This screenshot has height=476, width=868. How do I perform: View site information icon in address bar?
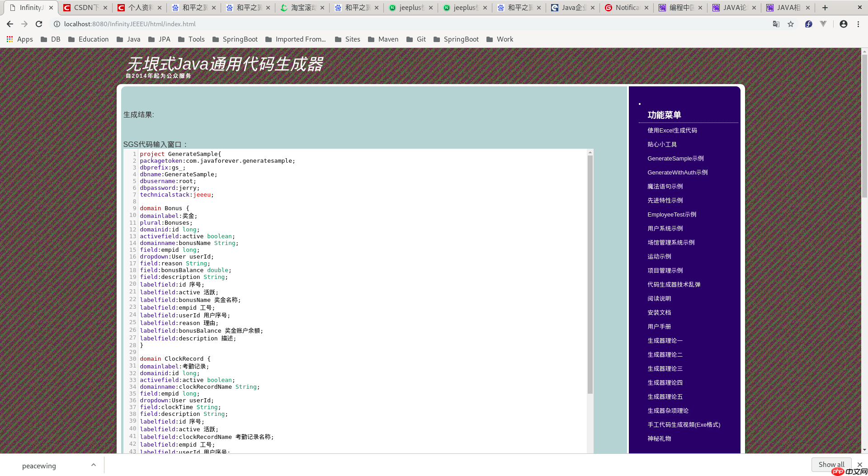coord(57,24)
